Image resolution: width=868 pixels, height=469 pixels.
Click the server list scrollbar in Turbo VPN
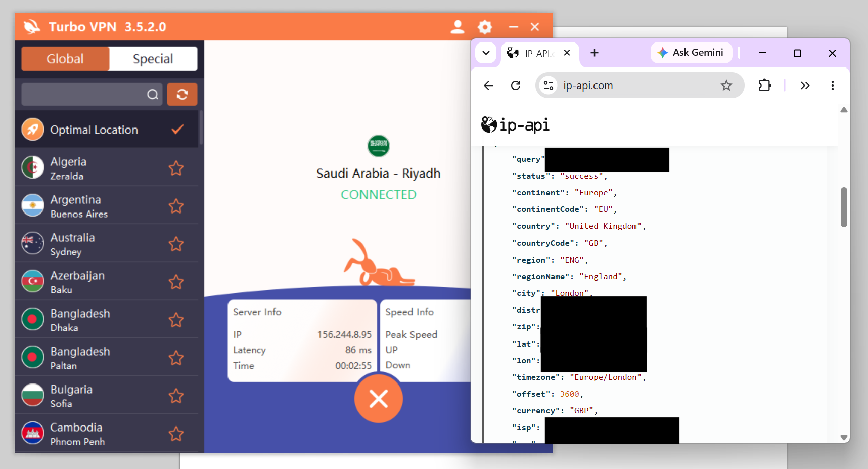[x=201, y=128]
